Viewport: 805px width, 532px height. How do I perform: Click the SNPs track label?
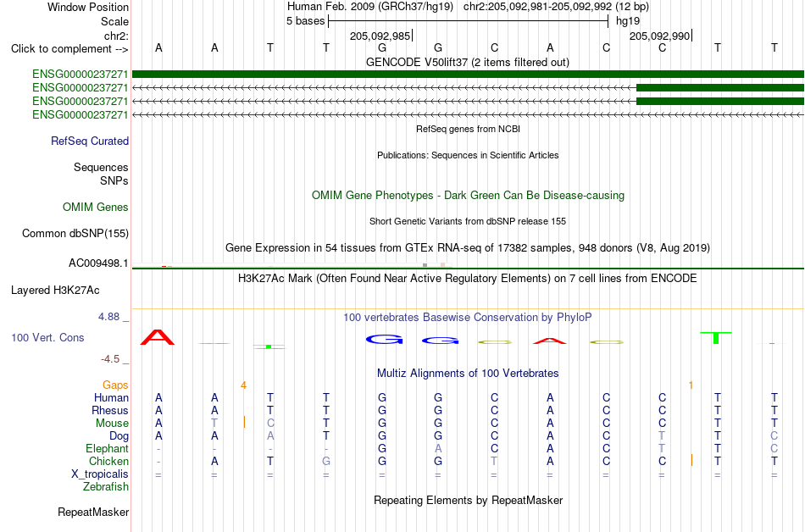click(114, 180)
